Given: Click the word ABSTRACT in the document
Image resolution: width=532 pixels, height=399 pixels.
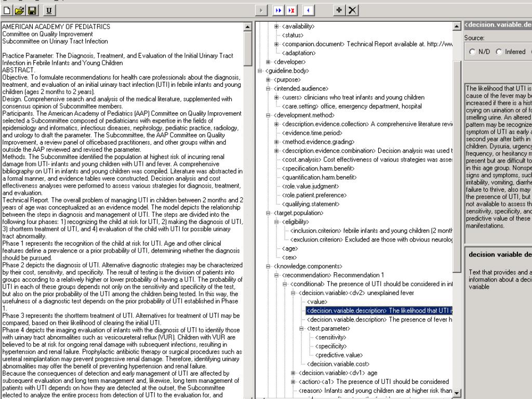Looking at the screenshot, I should tap(18, 70).
